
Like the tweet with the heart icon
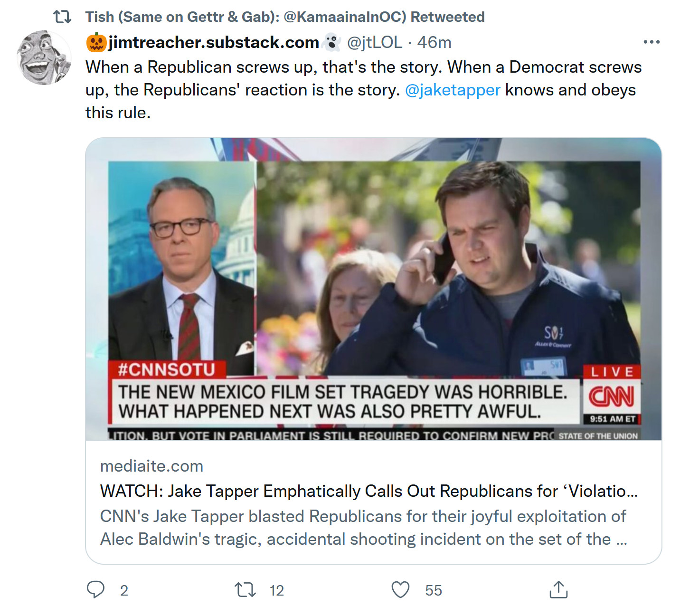click(400, 590)
